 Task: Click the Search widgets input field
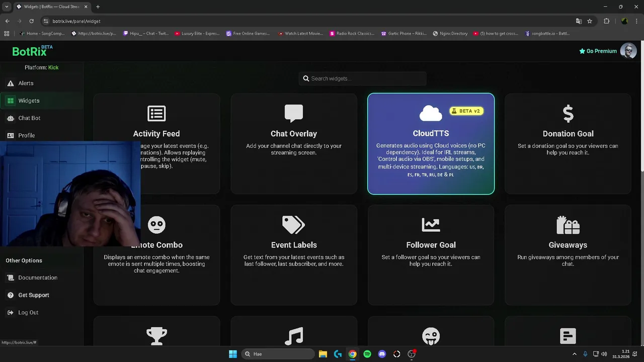362,78
